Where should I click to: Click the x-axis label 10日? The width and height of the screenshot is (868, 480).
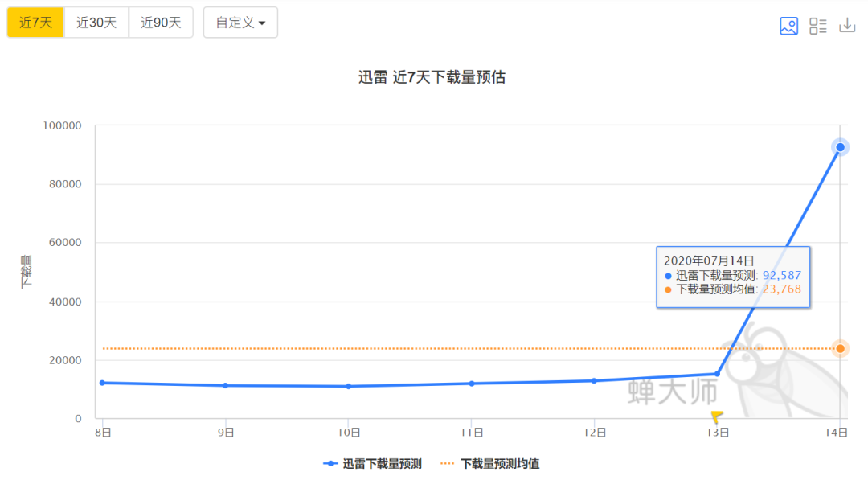(349, 433)
